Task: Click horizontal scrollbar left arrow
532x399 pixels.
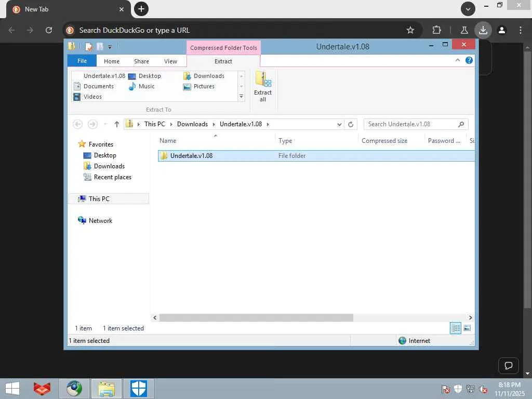Action: [155, 317]
